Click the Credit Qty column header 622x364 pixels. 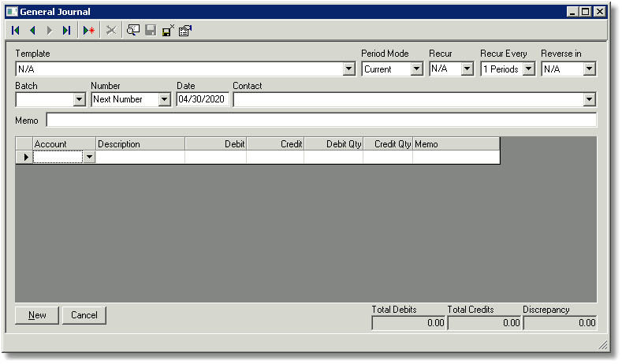388,144
